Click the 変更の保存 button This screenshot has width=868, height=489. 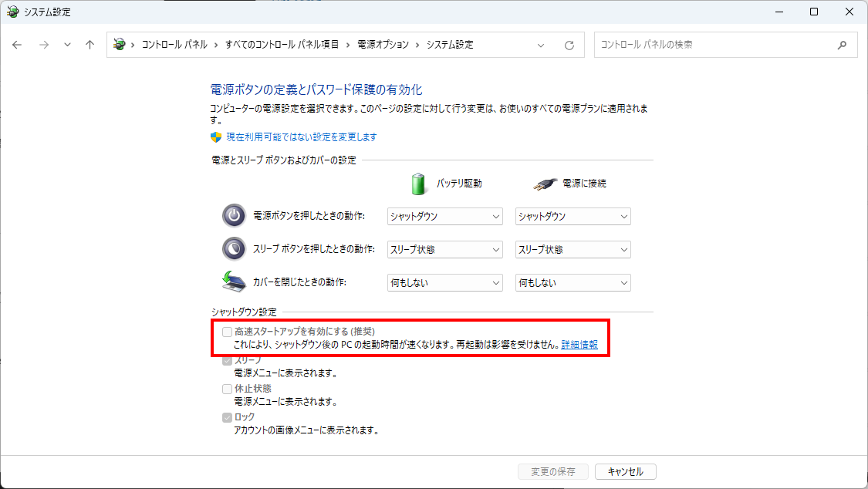(x=553, y=472)
